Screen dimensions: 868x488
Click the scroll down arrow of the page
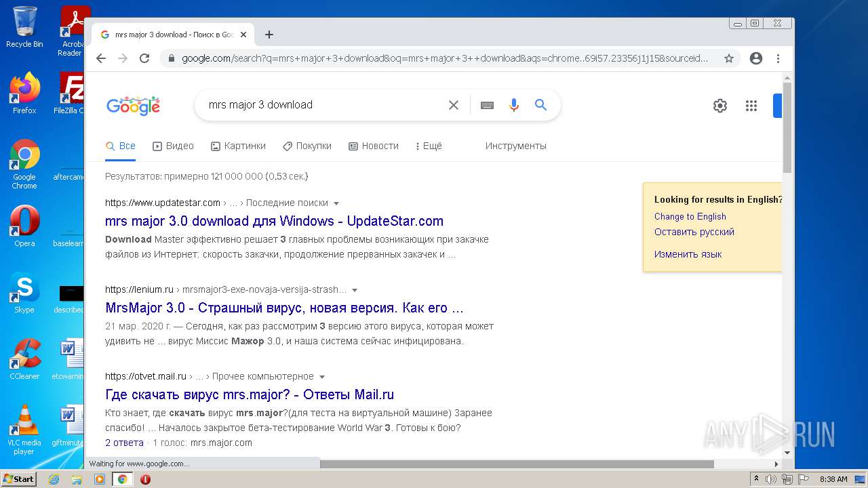coord(787,453)
